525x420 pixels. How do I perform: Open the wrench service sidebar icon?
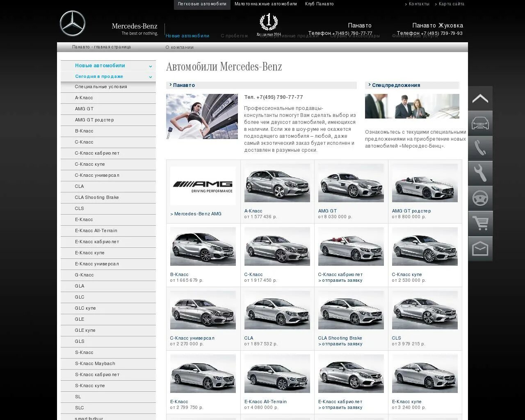tap(480, 173)
